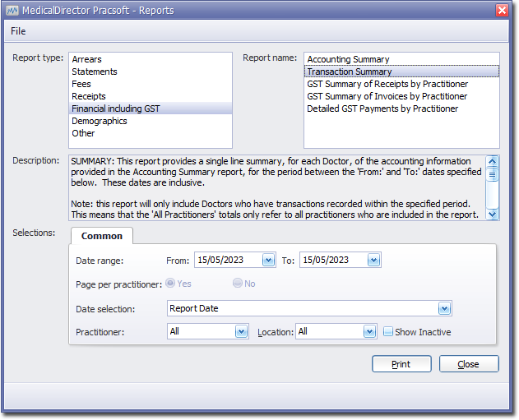This screenshot has height=420, width=519.
Task: Open the To date dropdown calendar
Action: (x=373, y=260)
